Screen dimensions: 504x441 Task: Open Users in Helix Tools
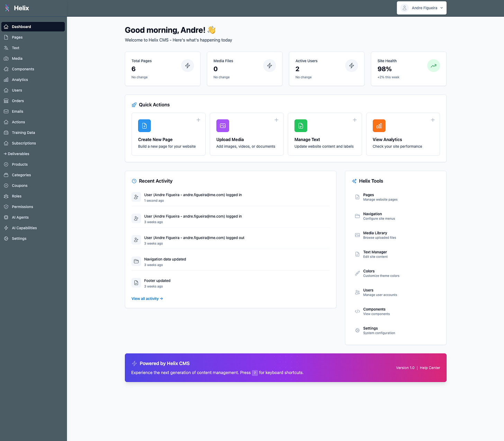tap(396, 292)
